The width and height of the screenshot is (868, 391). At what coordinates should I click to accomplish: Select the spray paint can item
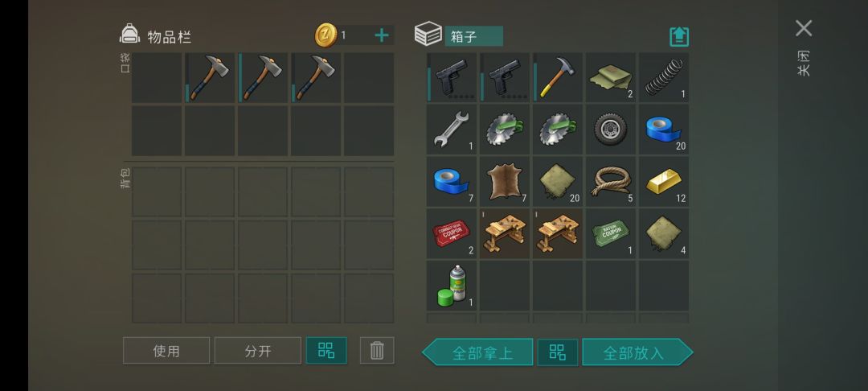pyautogui.click(x=451, y=286)
